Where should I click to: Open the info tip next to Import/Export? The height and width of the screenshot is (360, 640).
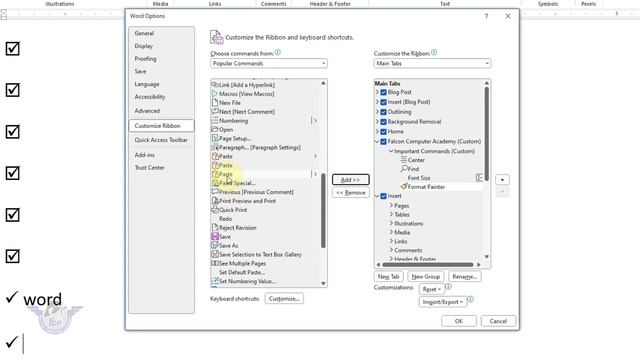click(x=470, y=299)
